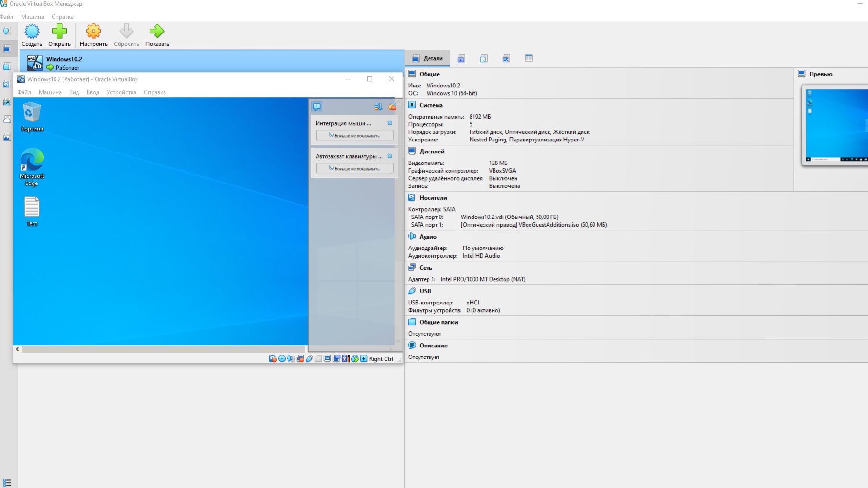Switch to the Детали tab
The image size is (868, 488).
point(428,58)
